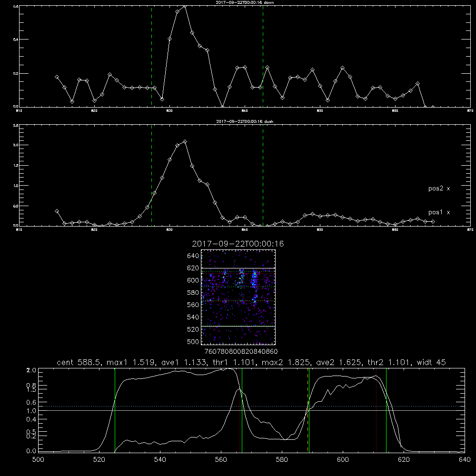Click left green dashed line in dawn plot
The width and height of the screenshot is (476, 476).
[151, 56]
